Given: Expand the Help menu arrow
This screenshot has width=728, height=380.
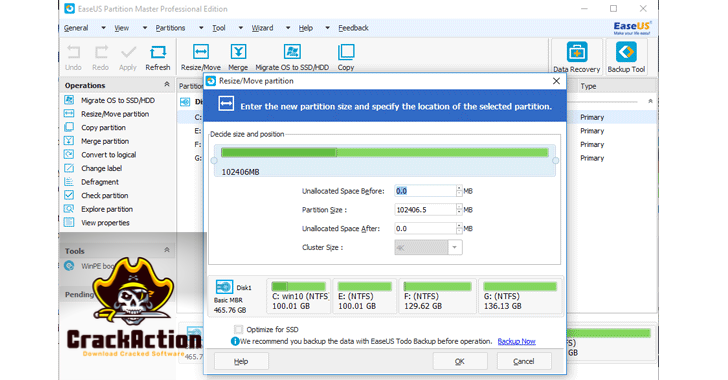Looking at the screenshot, I should [327, 28].
